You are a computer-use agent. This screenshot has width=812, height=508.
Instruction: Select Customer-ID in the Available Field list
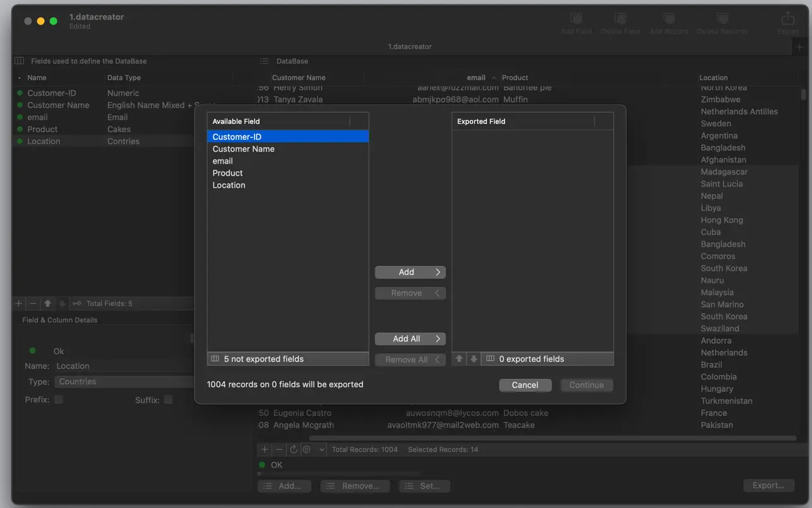click(288, 136)
